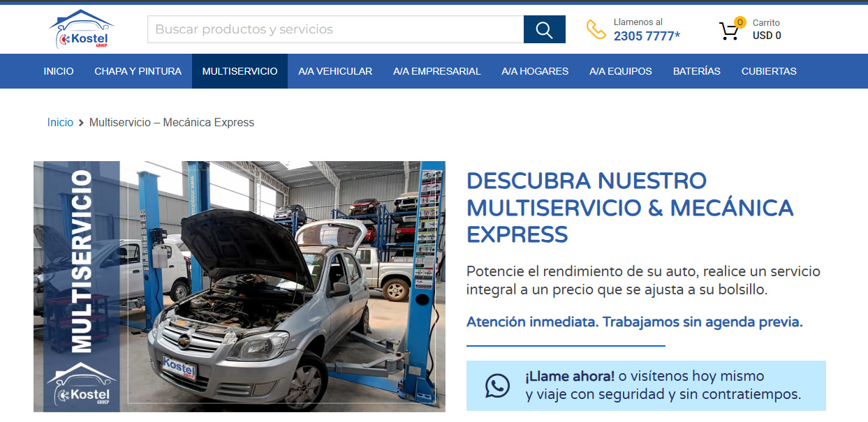
Task: Click the multiservicio workshop car photo
Action: (279, 286)
